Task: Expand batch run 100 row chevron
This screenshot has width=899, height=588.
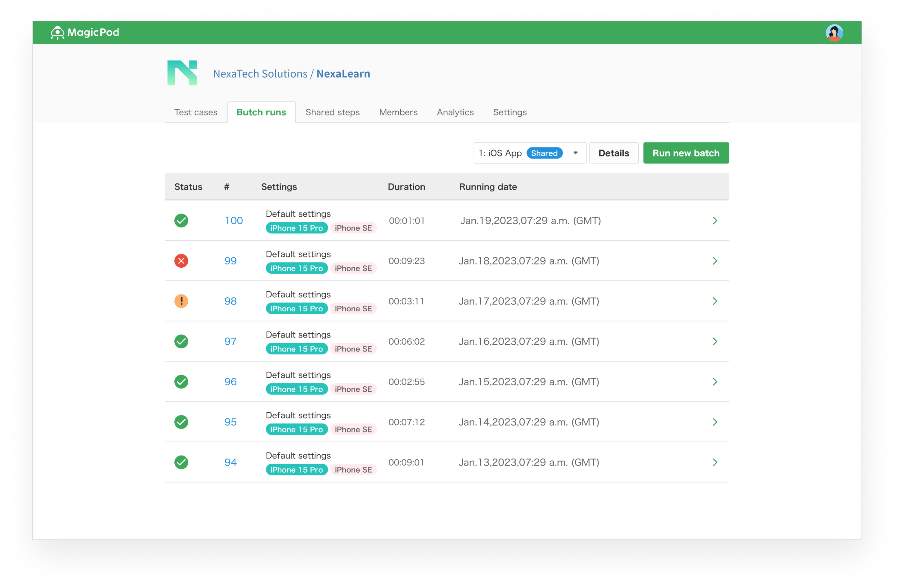Action: [x=715, y=221]
